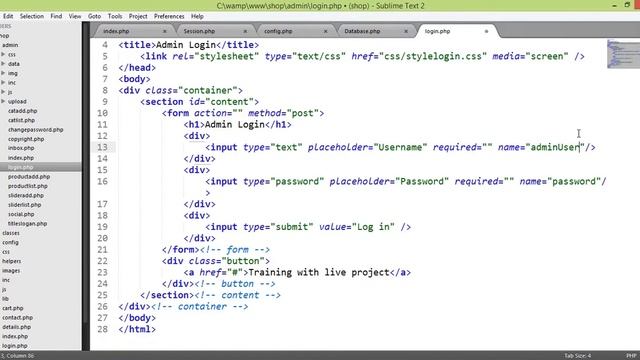Screen dimensions: 640x360
Task: Close the Session.php tab
Action: click(x=245, y=31)
